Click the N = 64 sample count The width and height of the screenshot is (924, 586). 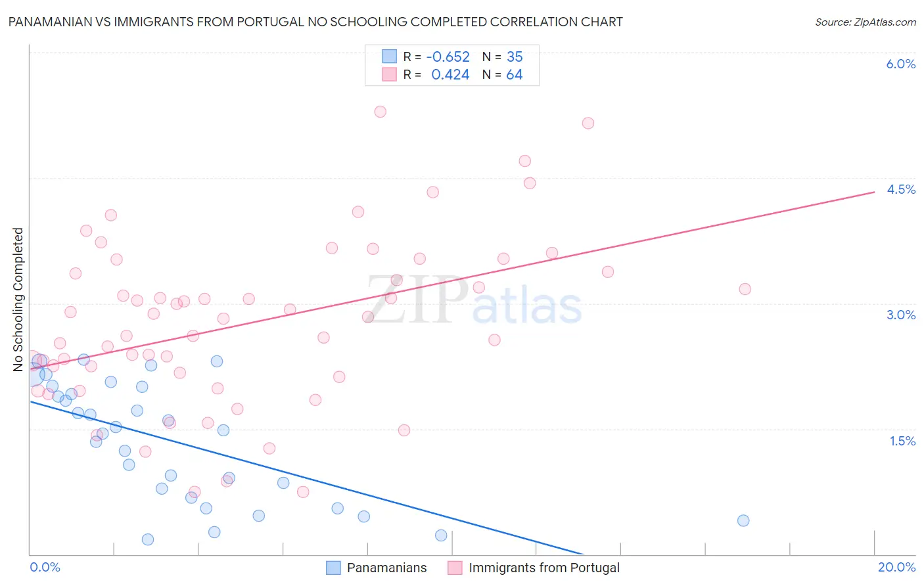[503, 74]
